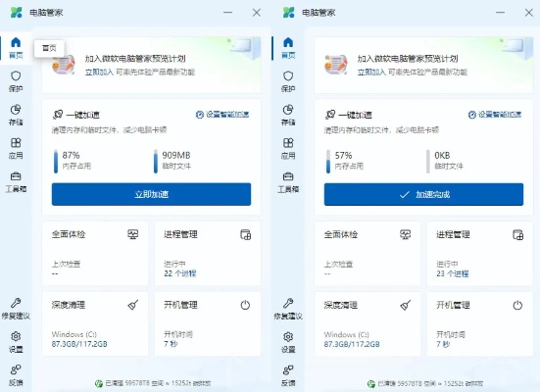Click 全面体检 monitor icon in right window
Image resolution: width=540 pixels, height=392 pixels.
(x=406, y=234)
